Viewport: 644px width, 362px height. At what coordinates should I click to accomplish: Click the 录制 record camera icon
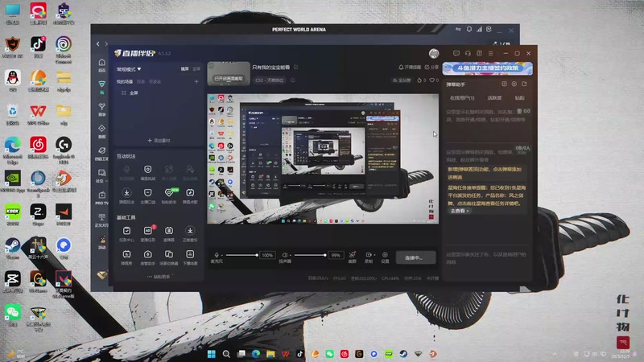click(369, 255)
